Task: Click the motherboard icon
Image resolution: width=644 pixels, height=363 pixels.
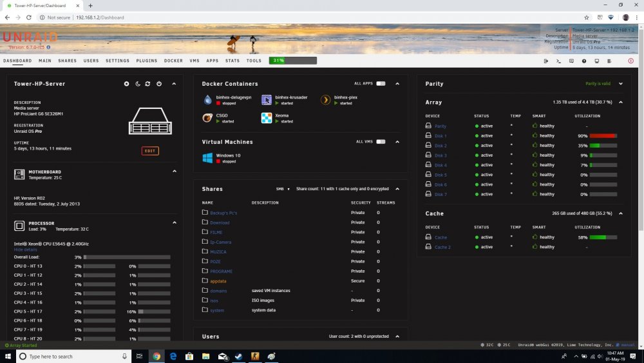Action: pyautogui.click(x=19, y=174)
